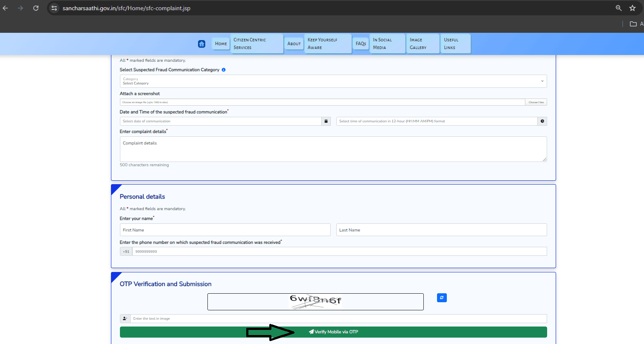
Task: Refresh the captcha image
Action: point(442,298)
